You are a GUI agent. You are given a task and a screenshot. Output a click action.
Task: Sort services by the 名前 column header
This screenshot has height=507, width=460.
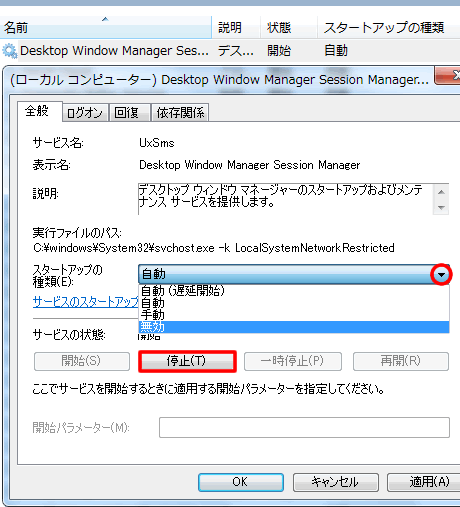106,27
